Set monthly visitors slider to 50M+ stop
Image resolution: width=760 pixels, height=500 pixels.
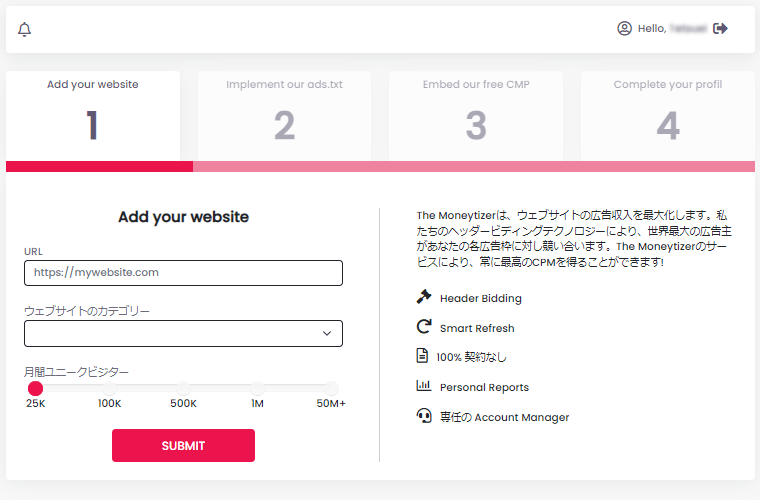tap(331, 388)
